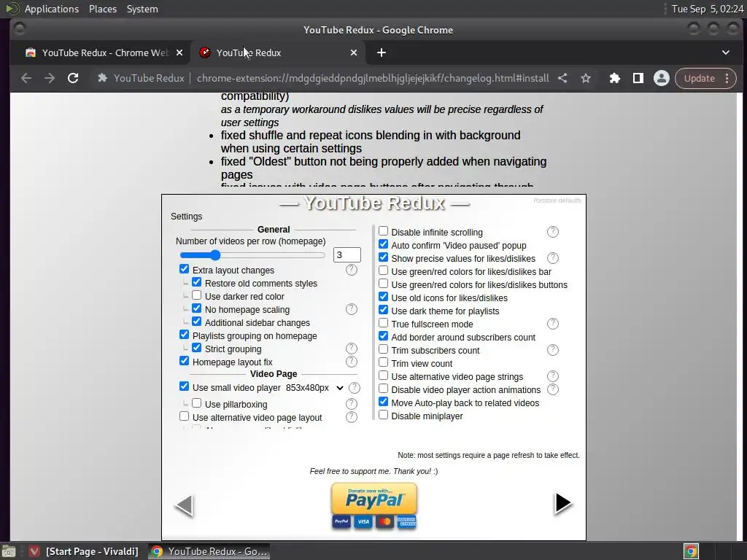Open help for Homepage layout fix

pyautogui.click(x=352, y=362)
